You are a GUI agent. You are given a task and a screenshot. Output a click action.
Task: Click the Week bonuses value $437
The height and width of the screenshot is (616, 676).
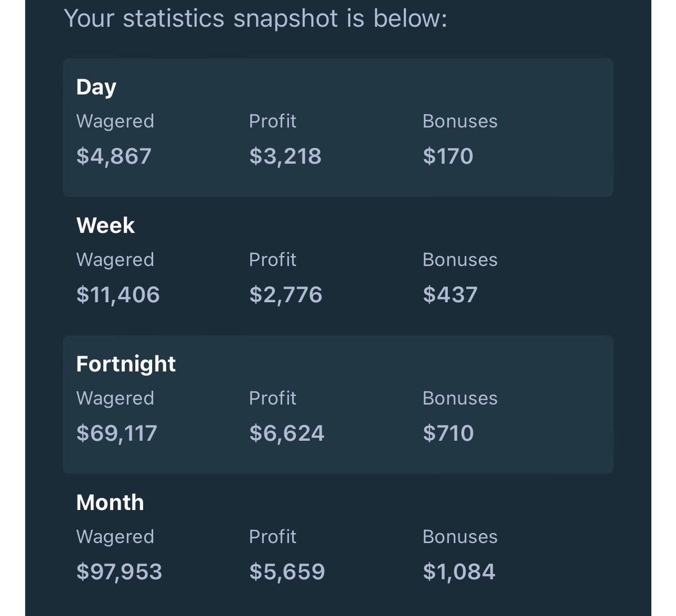click(x=450, y=295)
